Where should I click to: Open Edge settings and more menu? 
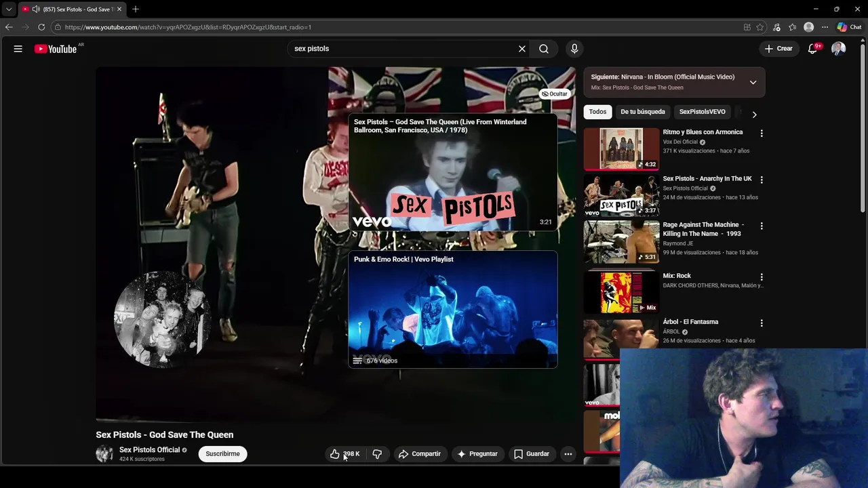[825, 27]
